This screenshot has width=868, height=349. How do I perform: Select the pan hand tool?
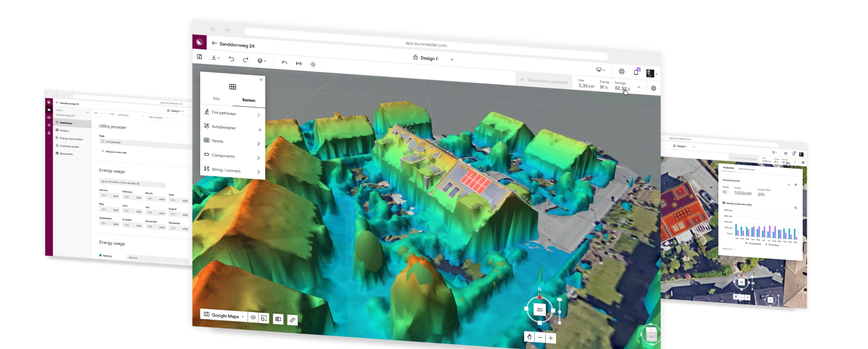tap(529, 337)
